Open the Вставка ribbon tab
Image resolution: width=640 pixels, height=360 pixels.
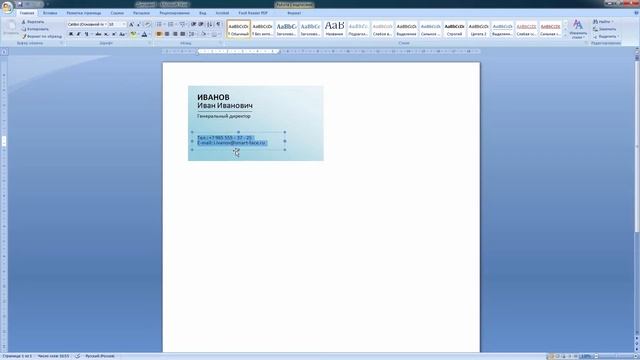pos(50,13)
